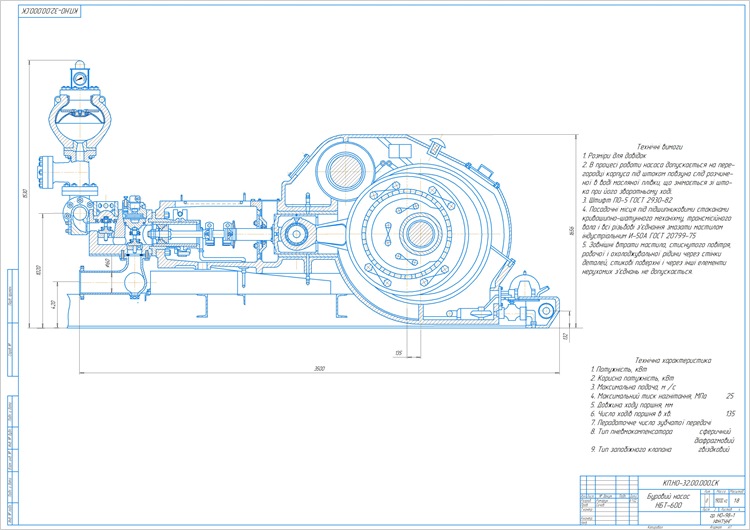Image resolution: width=750 pixels, height=530 pixels.
Task: Click the crosshead pin circle
Action: pyautogui.click(x=296, y=234)
